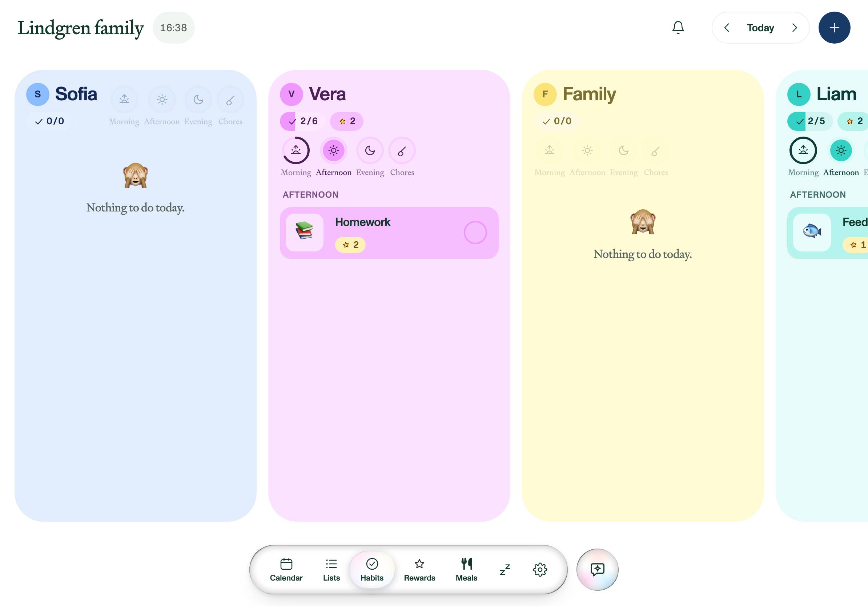
Task: Go to previous day chevron
Action: [726, 28]
